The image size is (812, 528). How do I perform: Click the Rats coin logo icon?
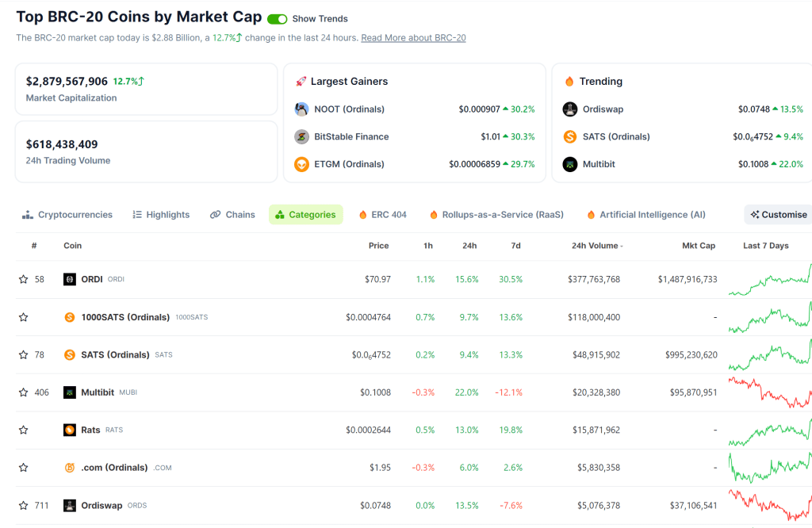pyautogui.click(x=70, y=430)
